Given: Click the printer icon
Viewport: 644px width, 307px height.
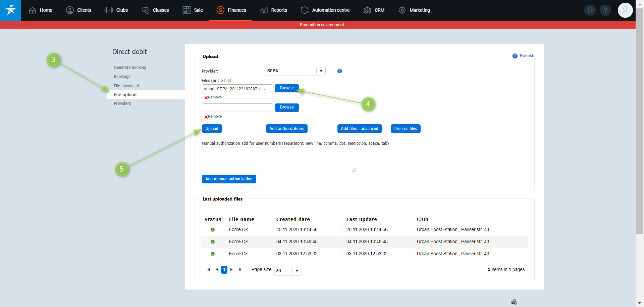Looking at the screenshot, I should pyautogui.click(x=514, y=302).
